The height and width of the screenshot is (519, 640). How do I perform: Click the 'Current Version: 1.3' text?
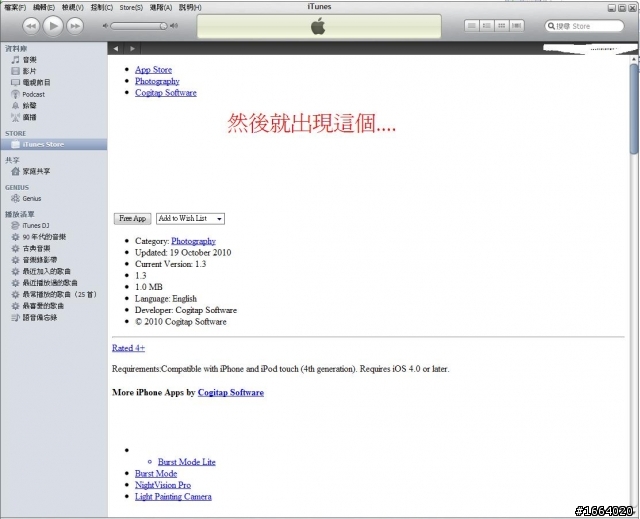tap(170, 264)
